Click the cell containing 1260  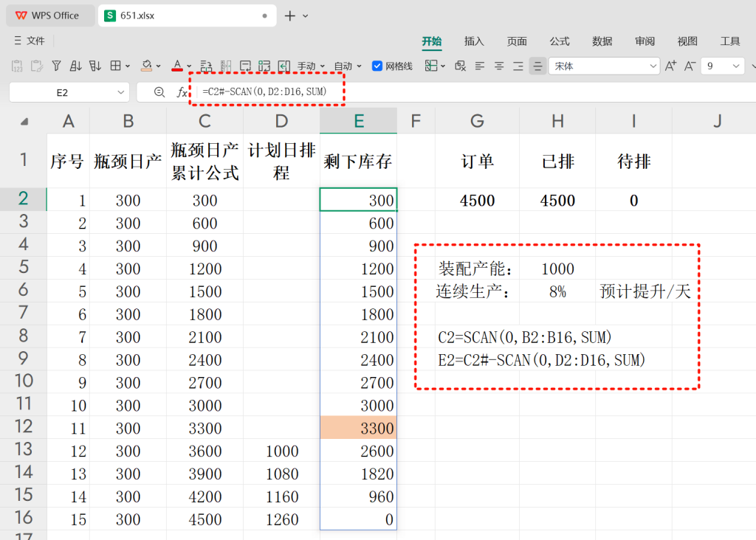click(x=281, y=519)
